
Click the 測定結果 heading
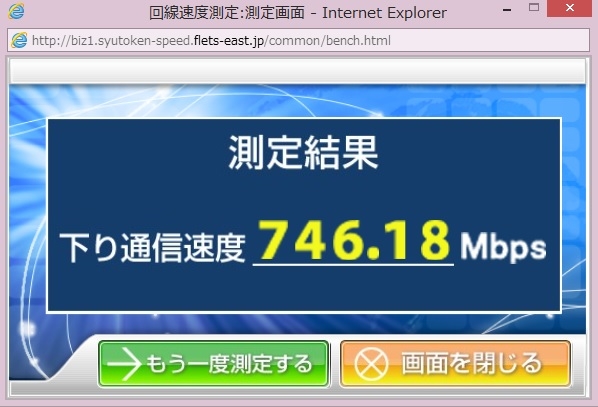tap(303, 153)
